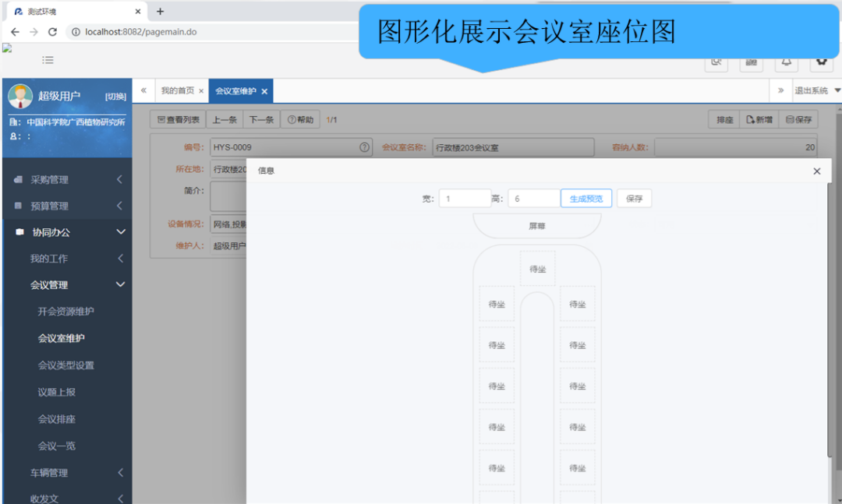The image size is (842, 504).
Task: Go to next record with 下一条
Action: point(261,120)
